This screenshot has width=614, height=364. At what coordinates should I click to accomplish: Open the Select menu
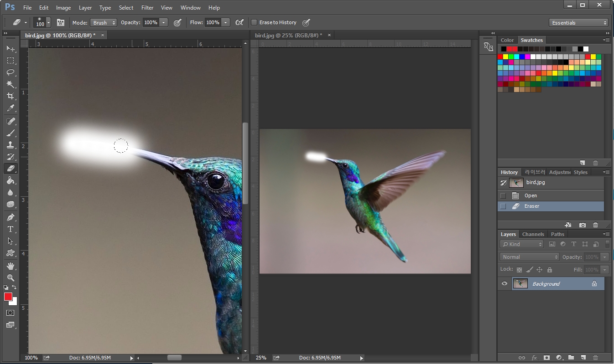point(126,8)
